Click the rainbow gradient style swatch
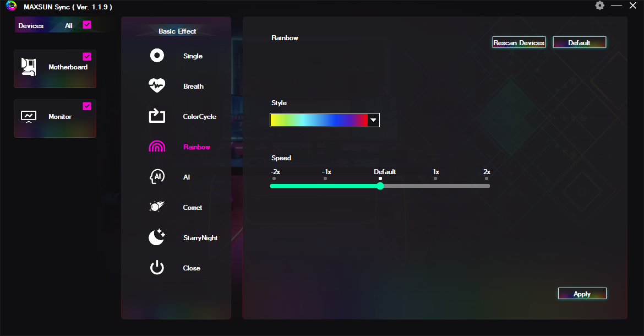 tap(319, 120)
